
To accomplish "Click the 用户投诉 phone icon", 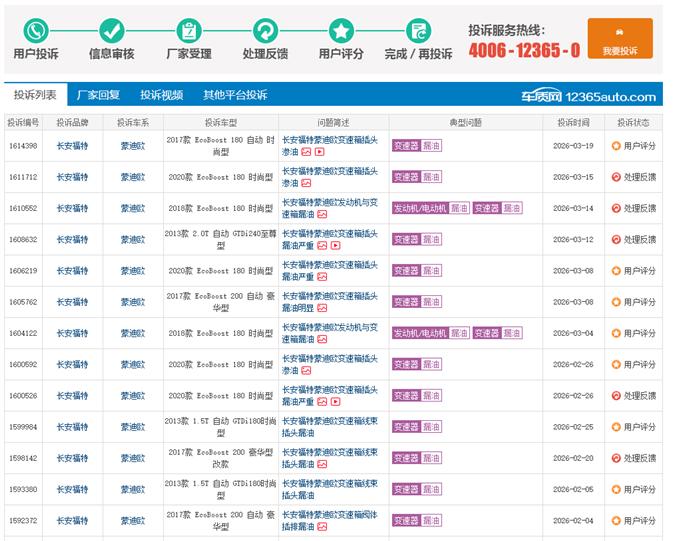I will point(36,31).
